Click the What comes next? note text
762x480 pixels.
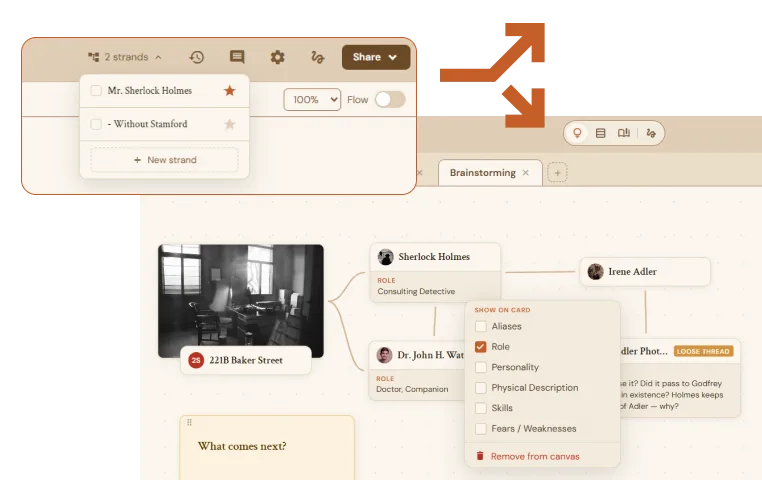[x=242, y=446]
